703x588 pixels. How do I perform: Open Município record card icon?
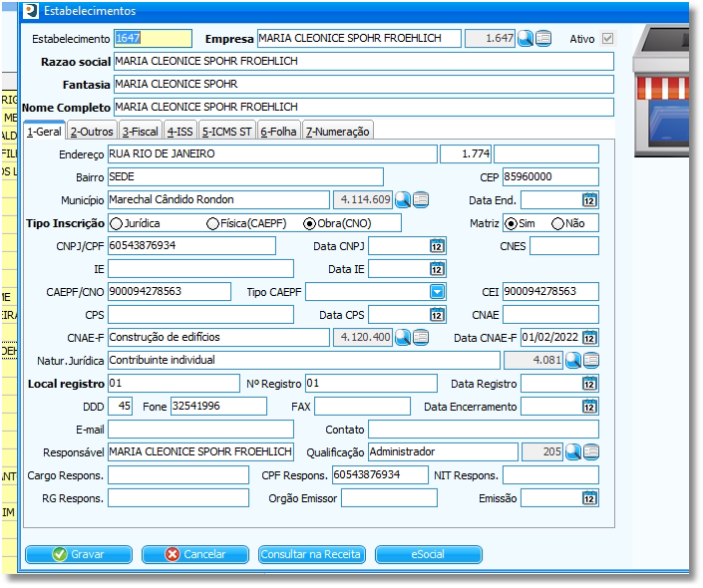coord(421,200)
